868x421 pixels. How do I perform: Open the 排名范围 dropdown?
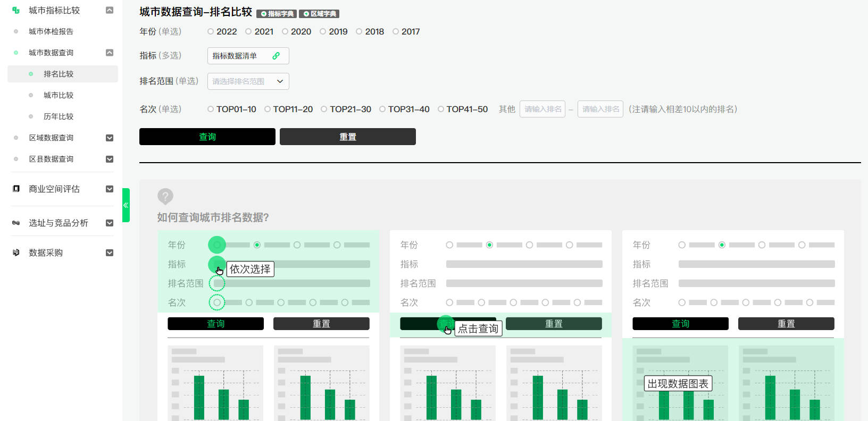(248, 81)
